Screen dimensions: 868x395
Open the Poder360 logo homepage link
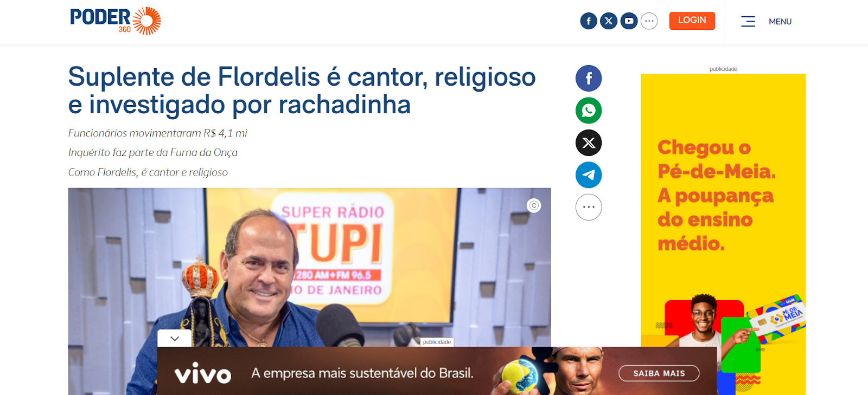[x=116, y=21]
